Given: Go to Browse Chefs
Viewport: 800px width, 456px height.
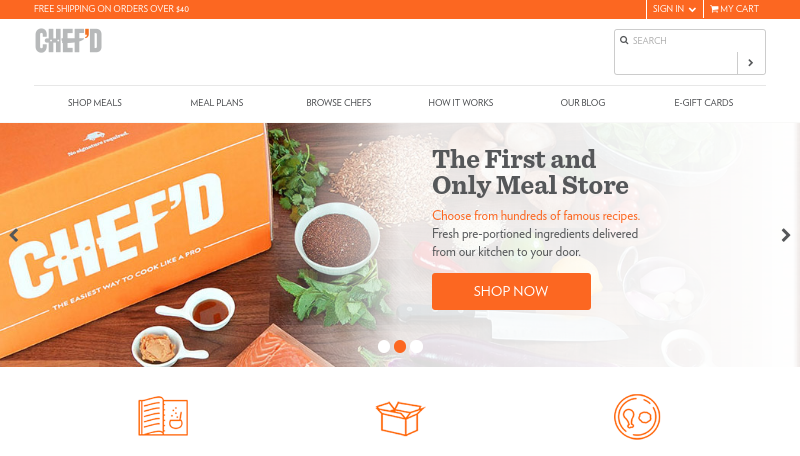Looking at the screenshot, I should pyautogui.click(x=339, y=103).
